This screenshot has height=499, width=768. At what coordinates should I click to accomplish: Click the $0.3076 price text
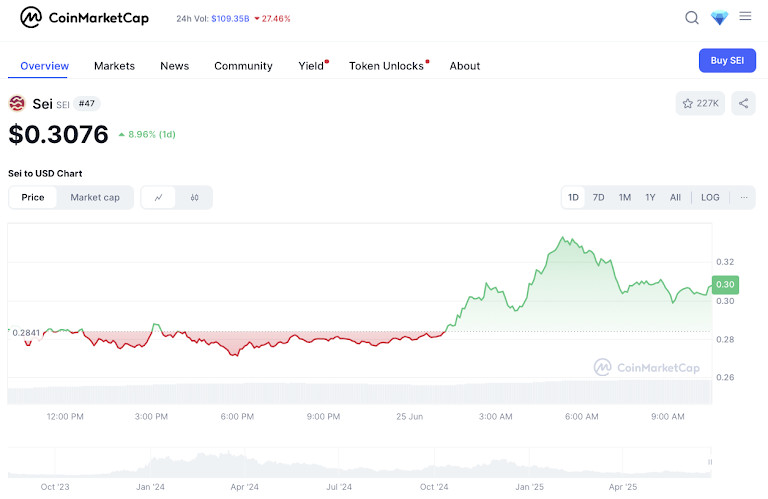coord(58,134)
